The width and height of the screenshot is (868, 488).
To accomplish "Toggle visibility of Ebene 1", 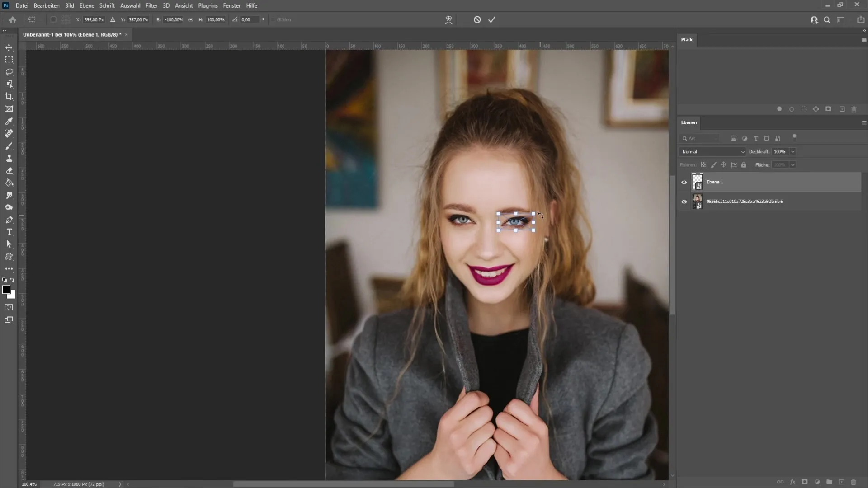I will tap(684, 182).
